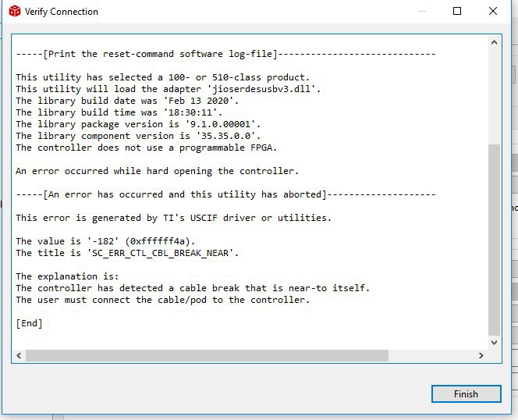Click the horizontal scrollbar thumb
The image size is (518, 420).
point(208,355)
